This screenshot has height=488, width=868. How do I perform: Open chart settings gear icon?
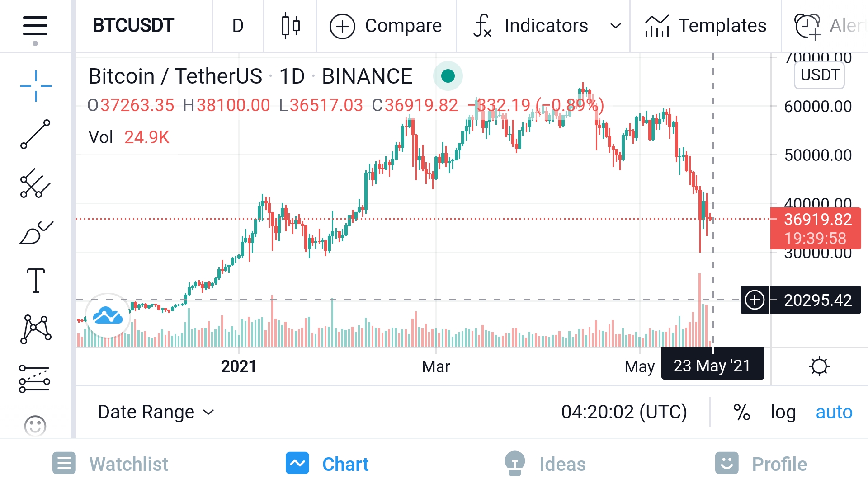click(819, 366)
